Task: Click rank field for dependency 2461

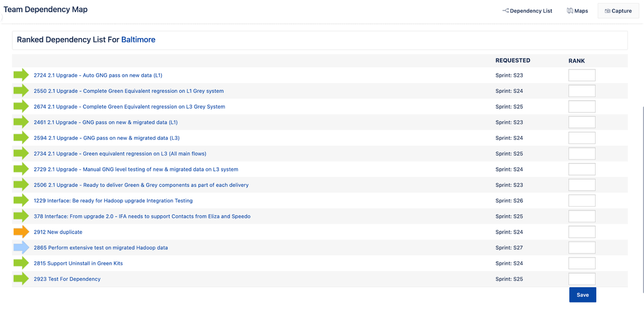Action: [581, 122]
